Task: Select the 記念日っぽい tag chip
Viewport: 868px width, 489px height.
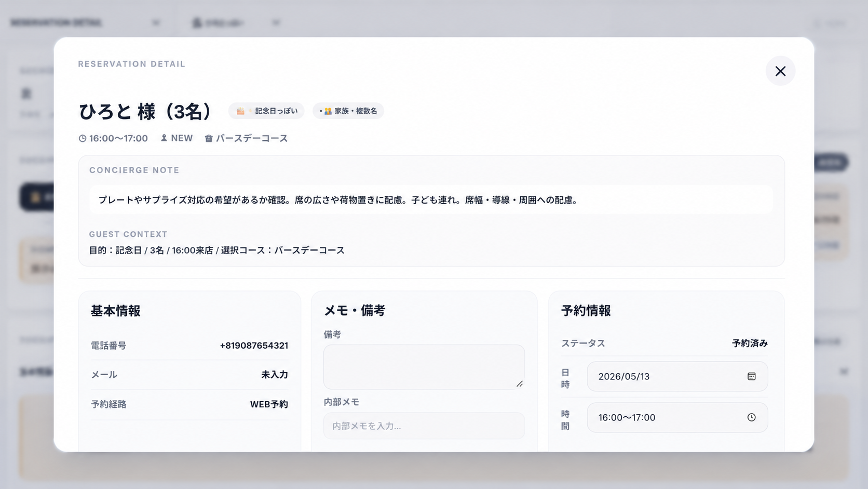Action: point(266,111)
